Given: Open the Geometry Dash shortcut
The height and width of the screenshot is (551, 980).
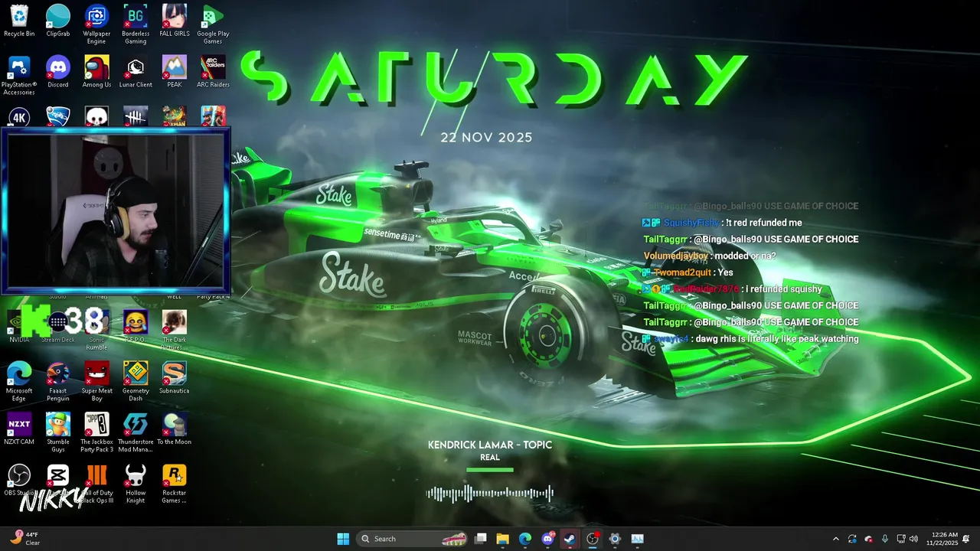Looking at the screenshot, I should point(136,381).
